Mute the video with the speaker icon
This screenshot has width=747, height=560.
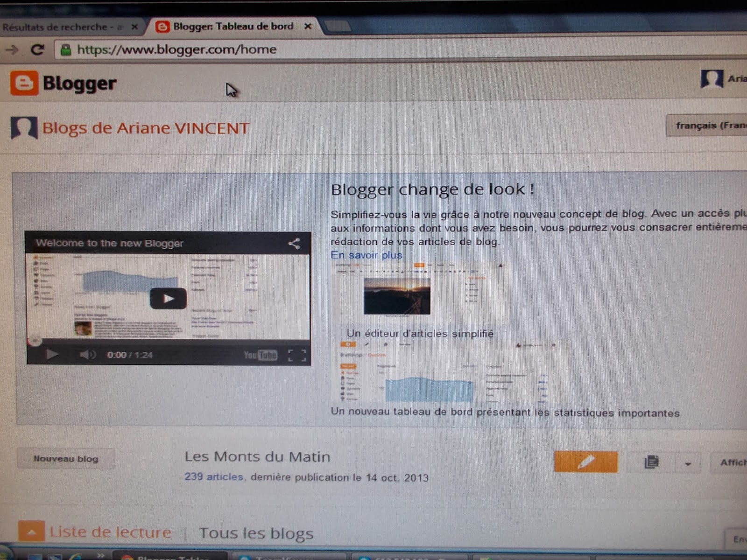(x=87, y=355)
